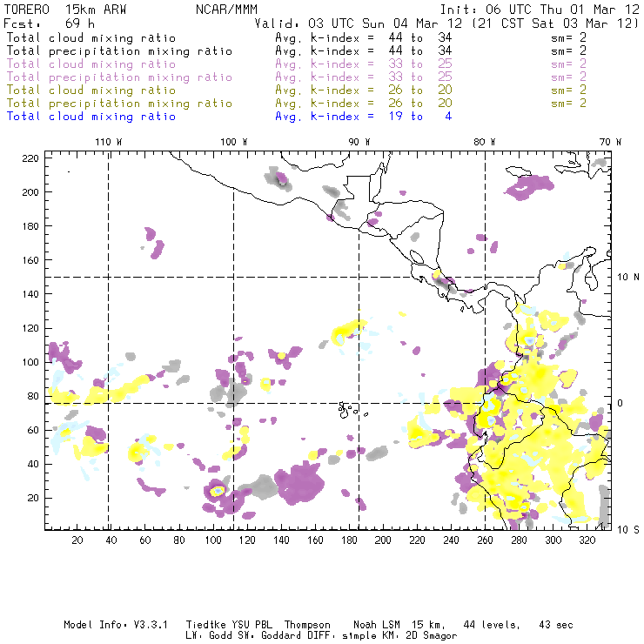644x644 pixels.
Task: Click the "Noah LSM" footer text
Action: click(x=377, y=625)
